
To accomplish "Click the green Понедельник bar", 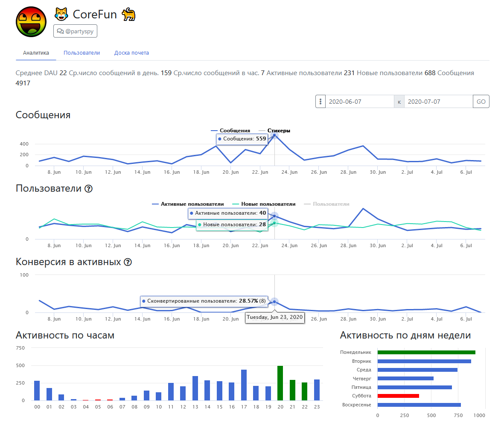I will [x=426, y=353].
